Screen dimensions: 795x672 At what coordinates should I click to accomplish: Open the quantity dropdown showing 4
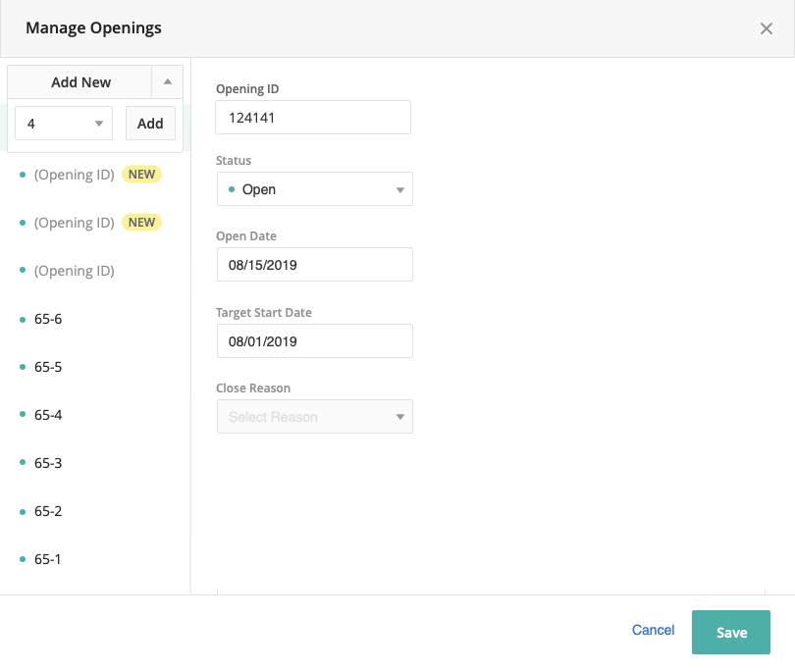point(64,124)
